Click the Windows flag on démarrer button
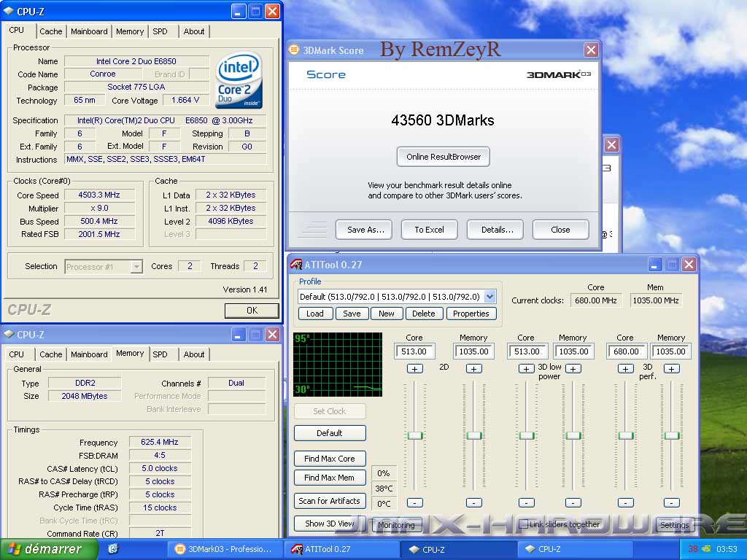747x560 pixels. (14, 549)
